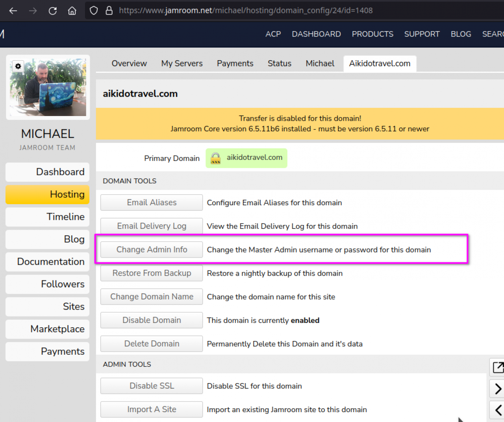Click Michael's profile photo thumbnail

click(48, 87)
